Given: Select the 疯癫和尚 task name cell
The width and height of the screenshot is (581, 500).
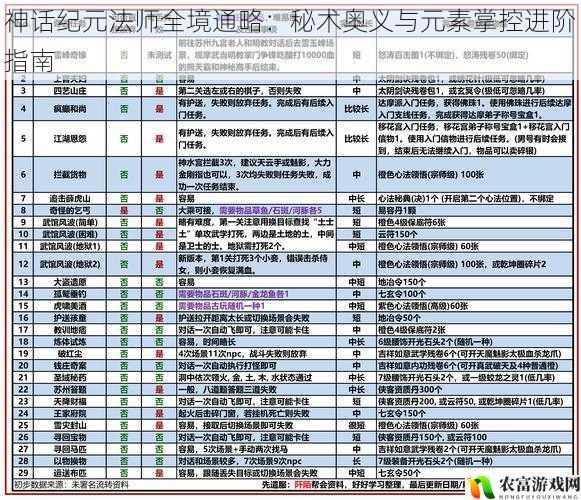Looking at the screenshot, I should point(70,109).
